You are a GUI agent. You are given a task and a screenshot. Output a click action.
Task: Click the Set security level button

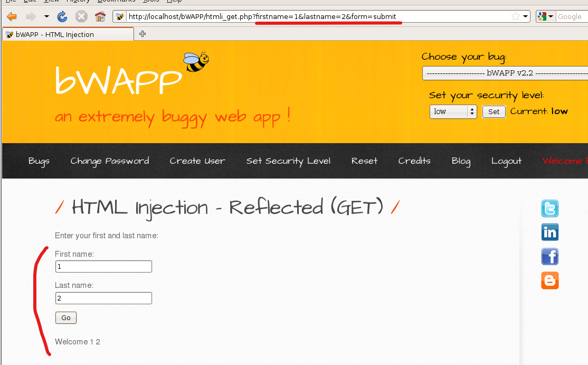point(494,111)
